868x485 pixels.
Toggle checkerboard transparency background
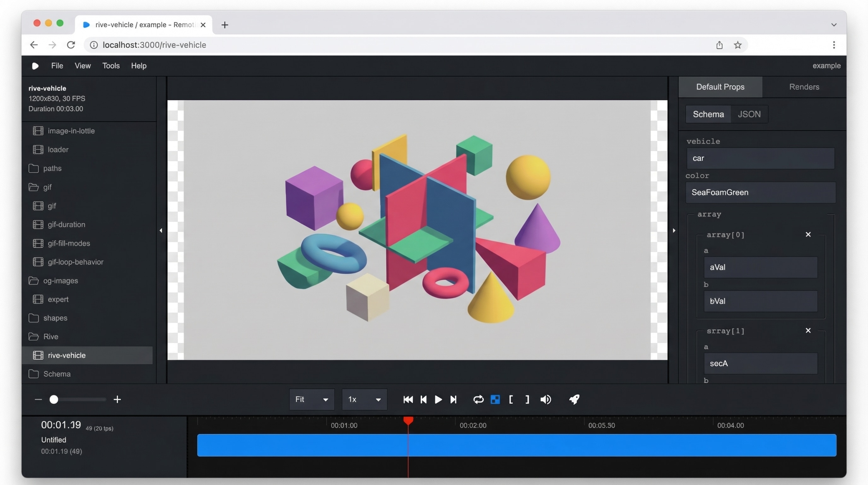pyautogui.click(x=495, y=400)
